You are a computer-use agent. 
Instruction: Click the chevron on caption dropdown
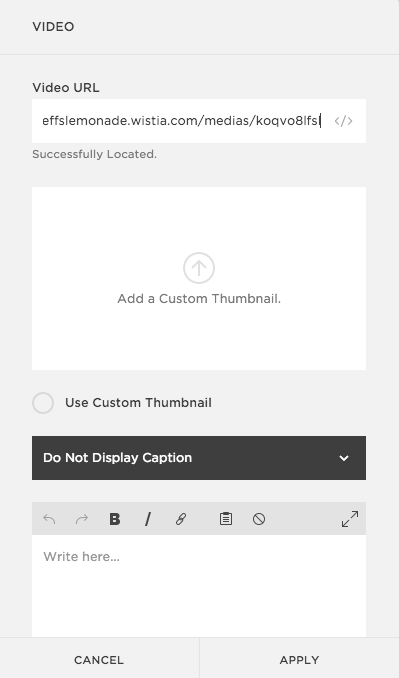[x=344, y=458]
